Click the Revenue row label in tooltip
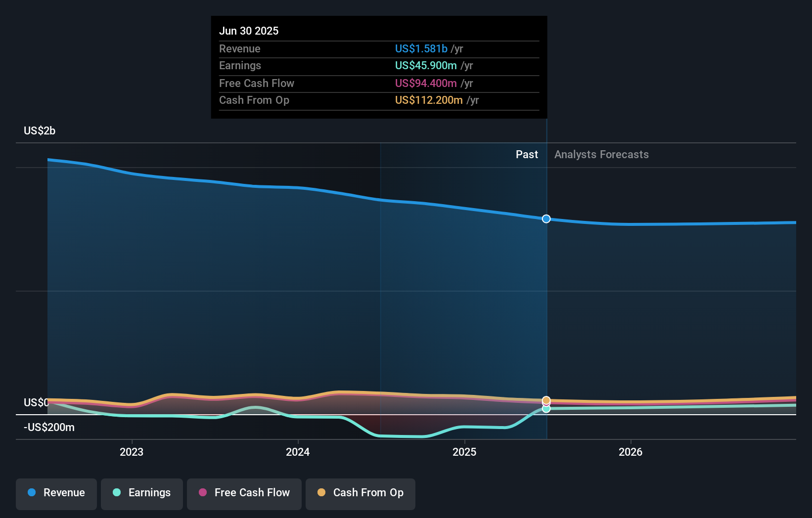This screenshot has height=518, width=812. (x=239, y=48)
